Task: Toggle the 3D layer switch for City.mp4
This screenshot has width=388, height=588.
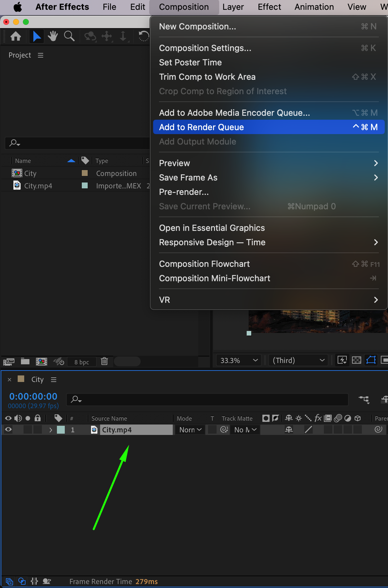Action: [x=358, y=430]
